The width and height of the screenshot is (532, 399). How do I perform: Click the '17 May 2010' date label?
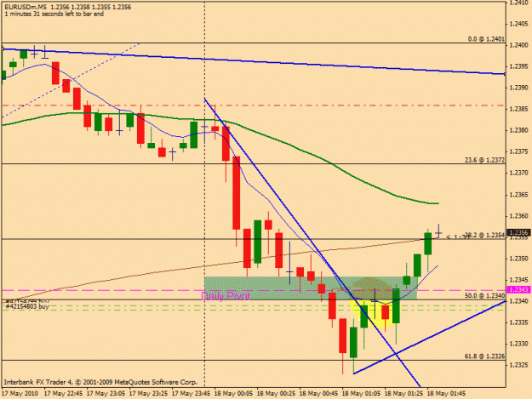tap(20, 394)
